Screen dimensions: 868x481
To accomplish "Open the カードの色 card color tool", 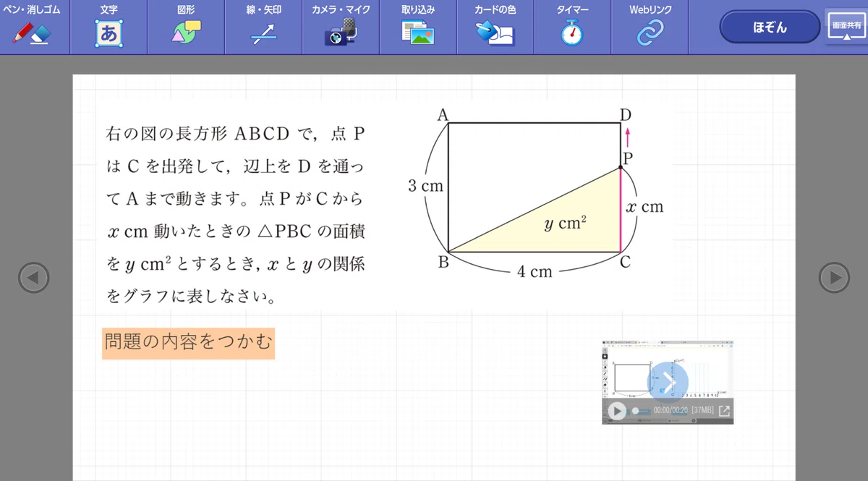I will tap(495, 27).
